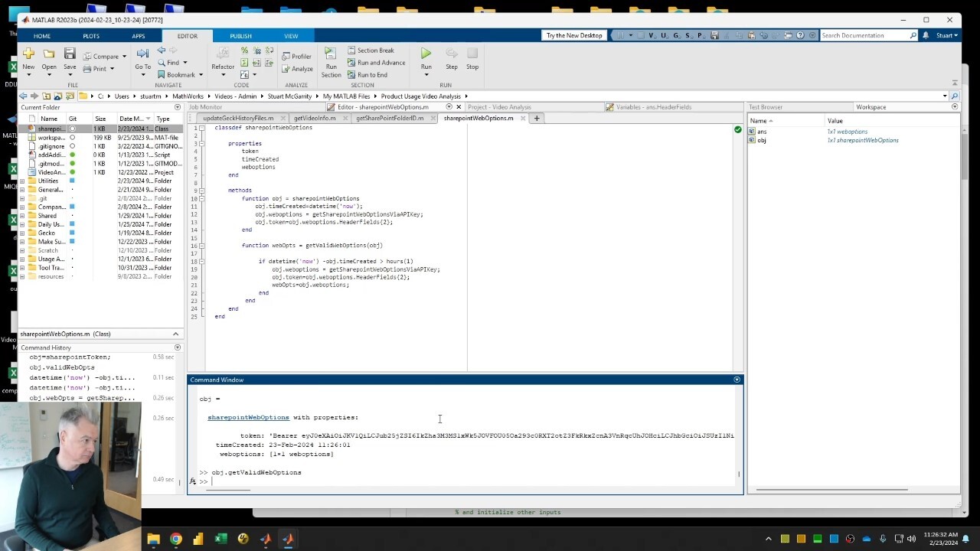Click the help question mark in the quick access bar

tap(801, 35)
